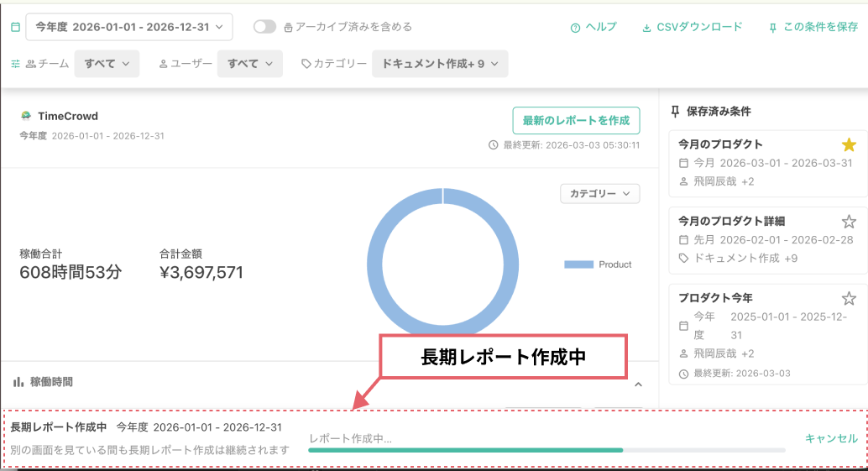This screenshot has width=868, height=471.
Task: Click the user person icon beside ユーザー
Action: click(163, 64)
